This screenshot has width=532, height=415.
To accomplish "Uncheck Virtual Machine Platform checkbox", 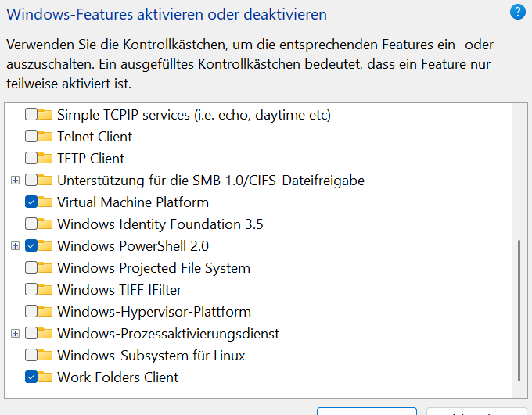I will pos(31,202).
